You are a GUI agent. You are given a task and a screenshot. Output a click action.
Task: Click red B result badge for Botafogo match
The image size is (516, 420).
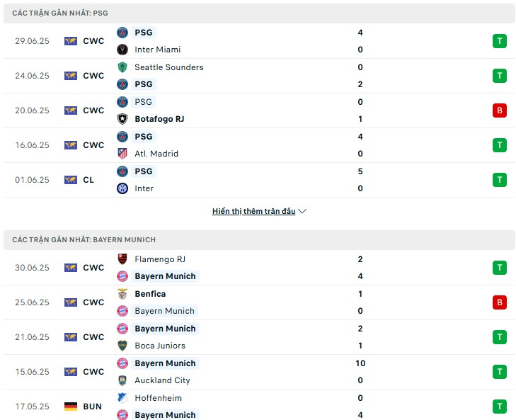pos(499,110)
